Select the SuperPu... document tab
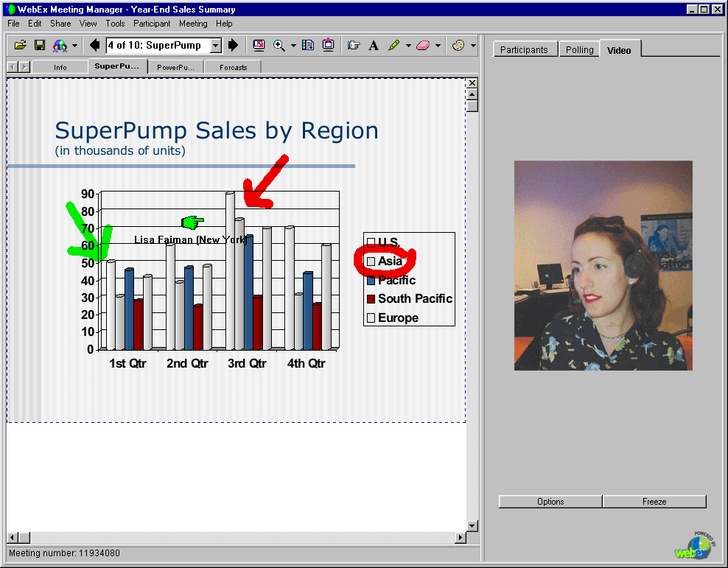Screen dimensions: 728x568 pos(117,66)
